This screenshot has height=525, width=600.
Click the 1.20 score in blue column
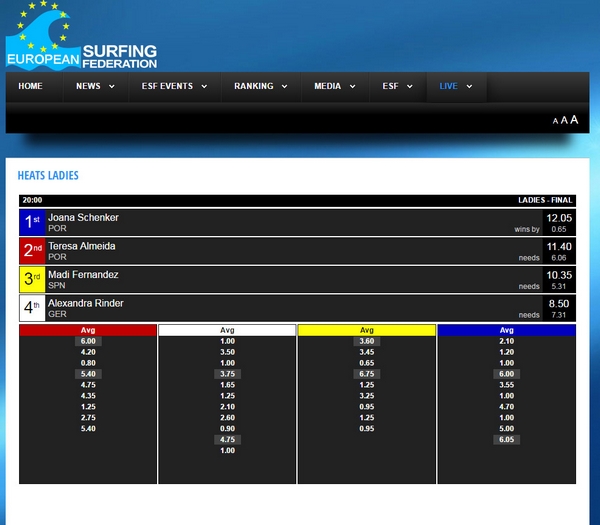tap(507, 352)
